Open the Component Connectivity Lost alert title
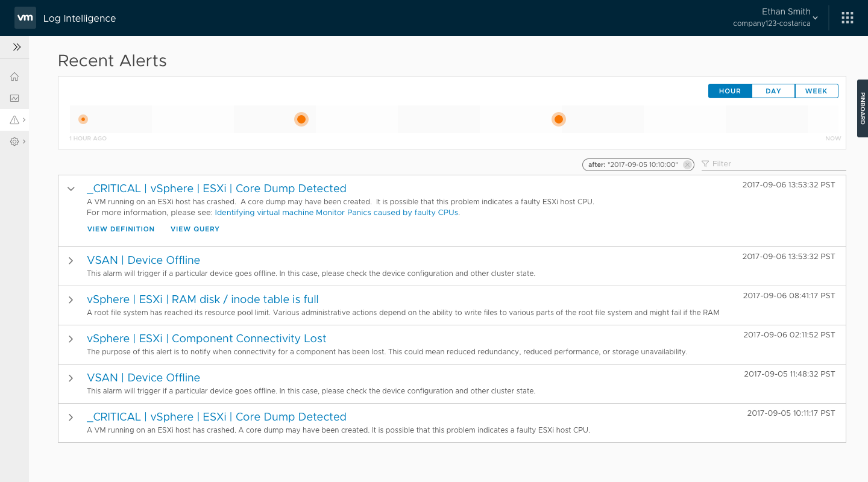868x482 pixels. [x=207, y=339]
